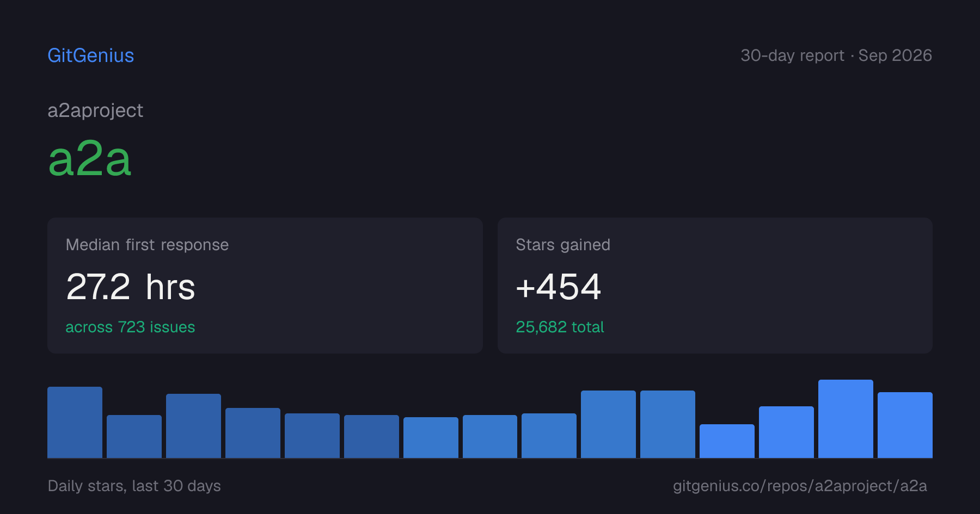Select the tallest bar near chart end
The width and height of the screenshot is (980, 514).
pos(846,419)
